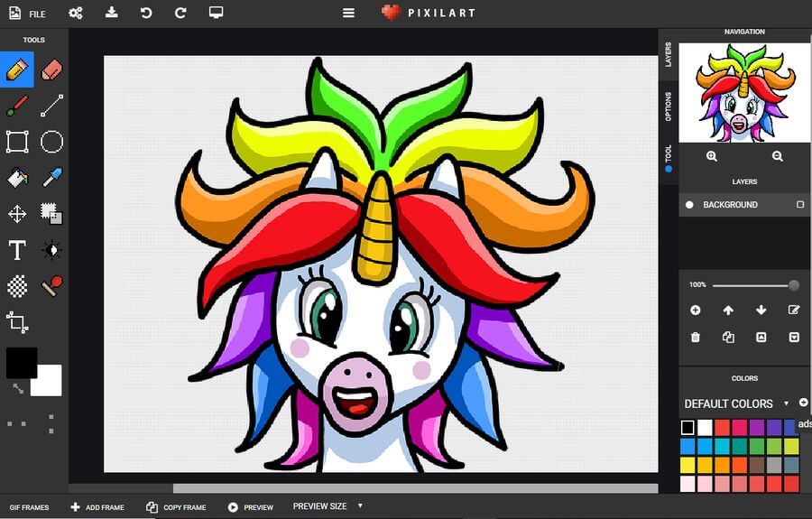The image size is (812, 519).
Task: Select the Eraser tool
Action: (51, 70)
